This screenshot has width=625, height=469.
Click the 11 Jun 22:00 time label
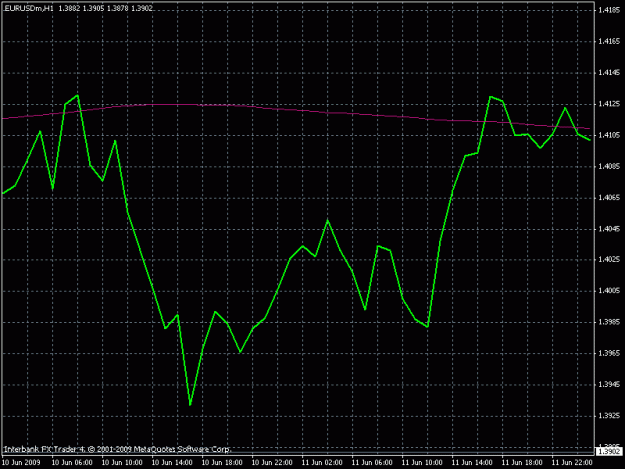point(572,463)
